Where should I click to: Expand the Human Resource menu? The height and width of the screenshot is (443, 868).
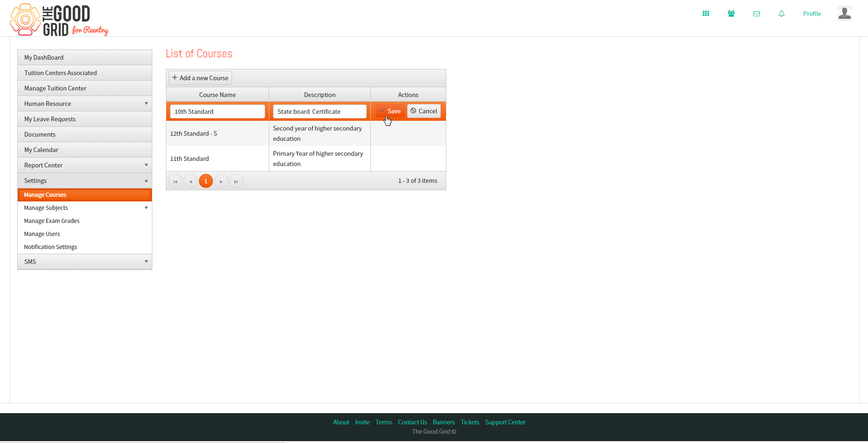click(85, 104)
